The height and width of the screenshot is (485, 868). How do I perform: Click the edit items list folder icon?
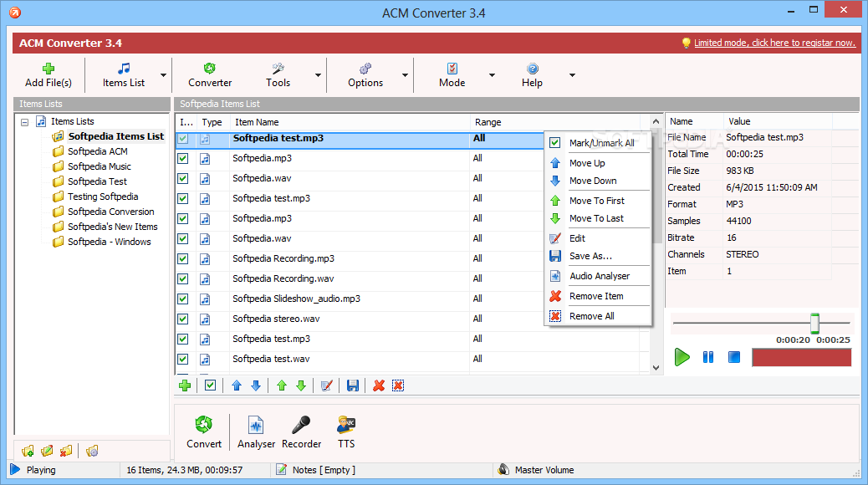[x=47, y=452]
